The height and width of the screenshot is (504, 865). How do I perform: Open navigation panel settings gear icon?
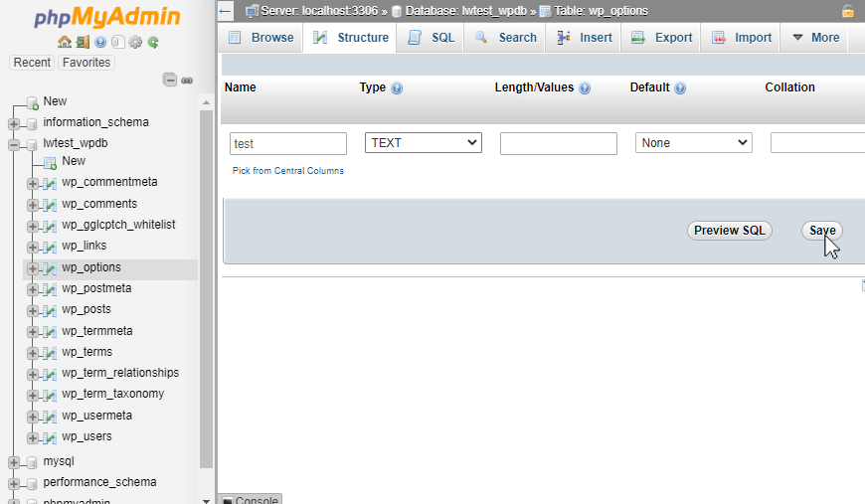click(x=135, y=42)
